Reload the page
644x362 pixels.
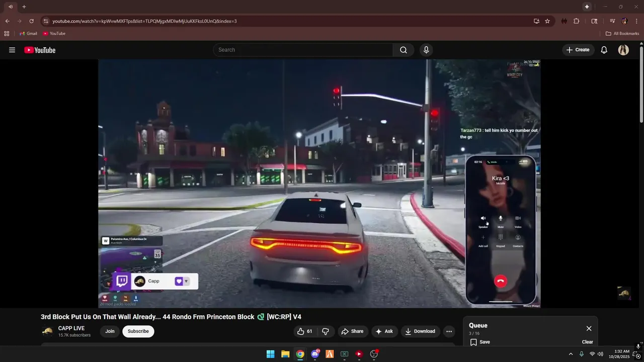point(31,21)
